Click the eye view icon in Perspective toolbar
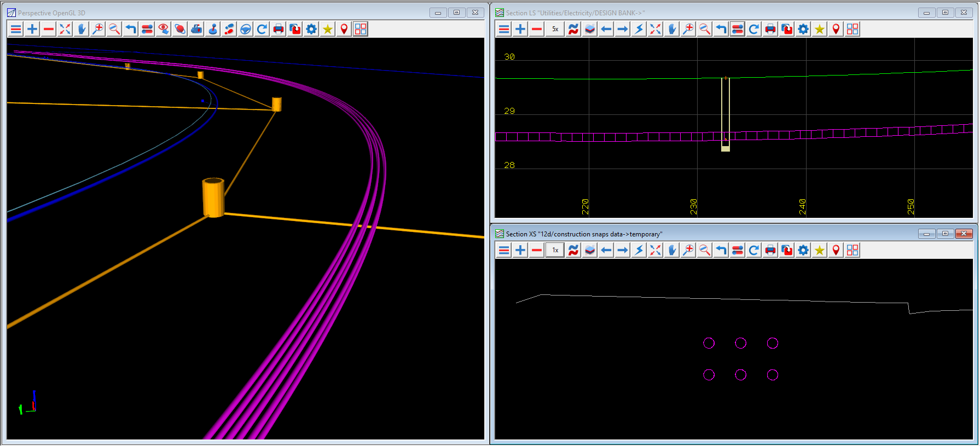 [164, 29]
